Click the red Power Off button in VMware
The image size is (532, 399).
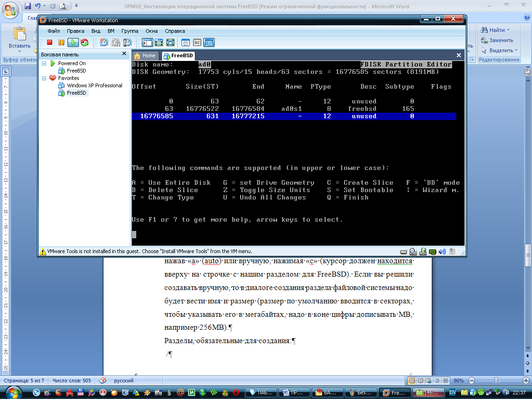[x=49, y=42]
